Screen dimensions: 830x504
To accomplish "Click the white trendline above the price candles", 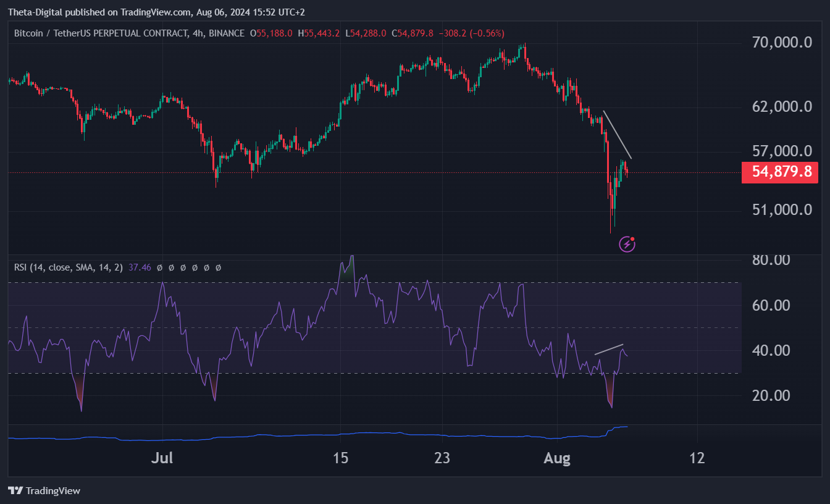I will point(618,134).
